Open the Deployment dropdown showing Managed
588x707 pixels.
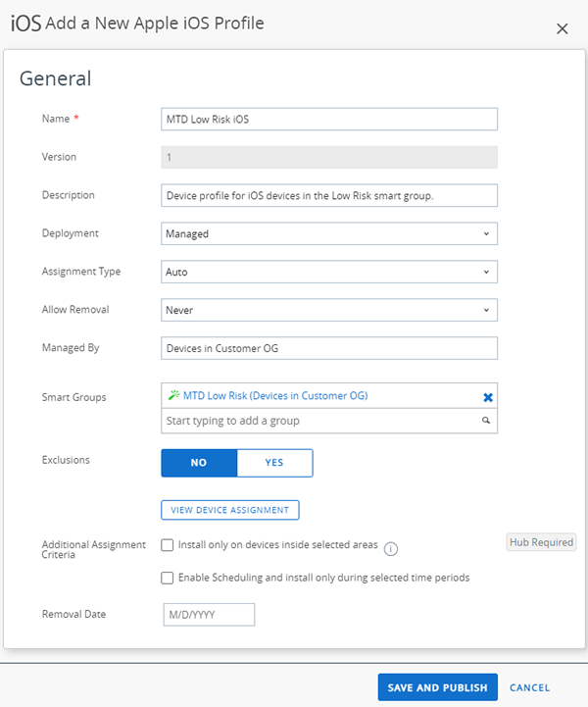click(x=329, y=233)
